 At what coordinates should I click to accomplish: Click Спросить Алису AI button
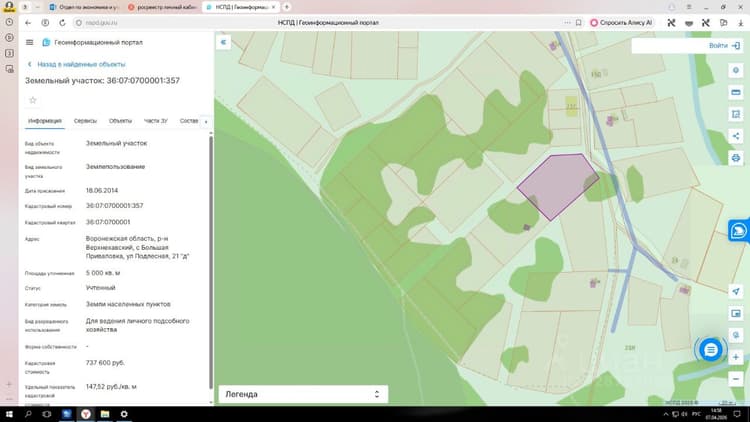pos(621,22)
